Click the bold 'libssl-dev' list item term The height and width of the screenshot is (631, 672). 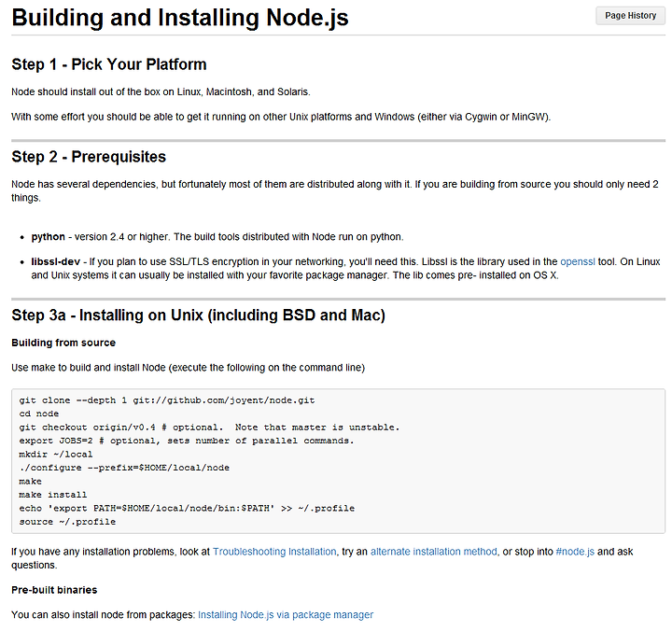click(56, 262)
